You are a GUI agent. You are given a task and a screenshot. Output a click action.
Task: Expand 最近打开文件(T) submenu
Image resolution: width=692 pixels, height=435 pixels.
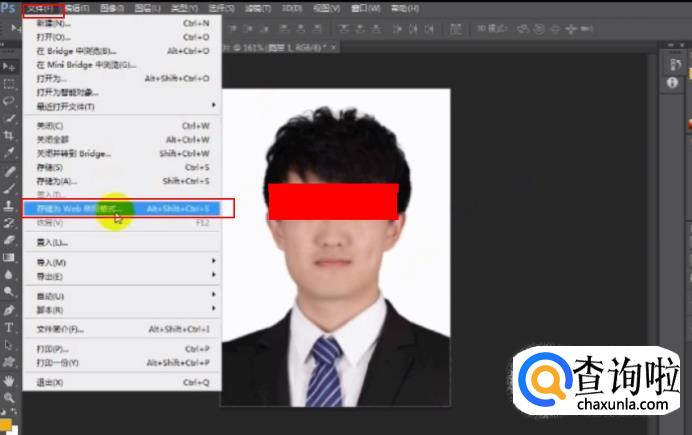pyautogui.click(x=120, y=106)
